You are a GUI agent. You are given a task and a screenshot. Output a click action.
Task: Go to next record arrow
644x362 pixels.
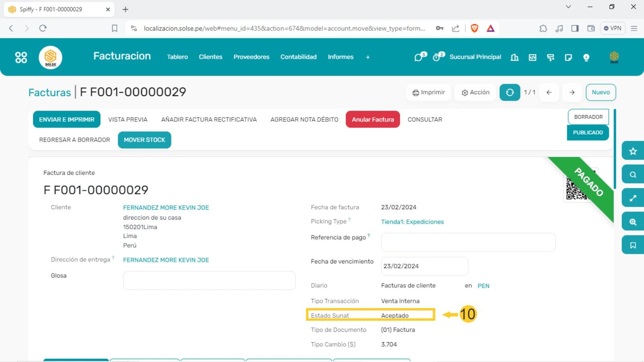pos(572,93)
